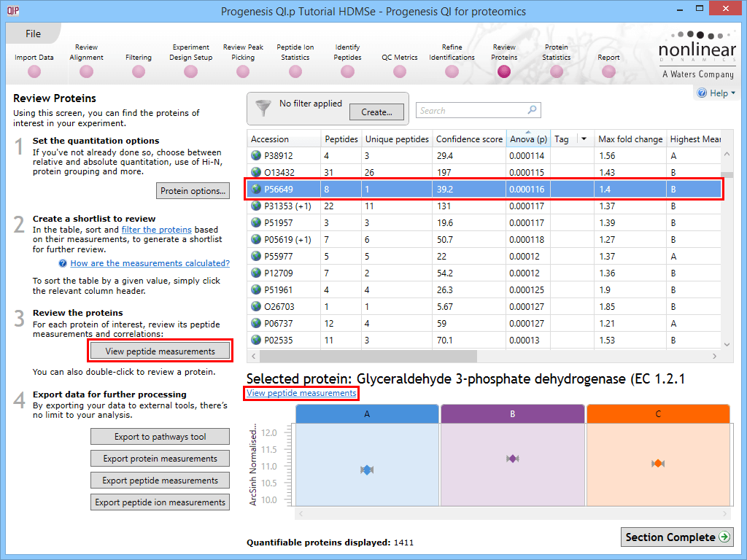Click Export peptide ion measurements

coord(160,502)
